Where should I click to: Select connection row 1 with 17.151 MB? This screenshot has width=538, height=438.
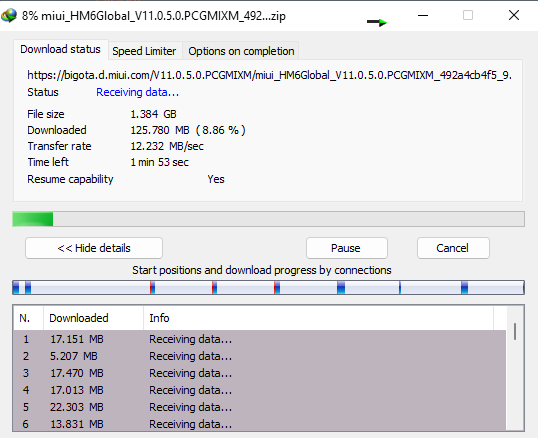pos(260,339)
